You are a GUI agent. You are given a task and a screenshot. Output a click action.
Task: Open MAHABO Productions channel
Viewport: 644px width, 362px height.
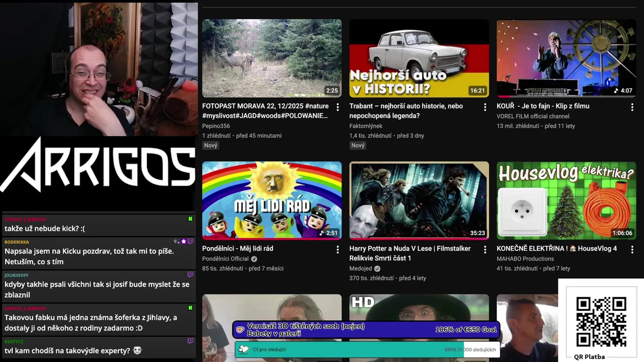[525, 259]
